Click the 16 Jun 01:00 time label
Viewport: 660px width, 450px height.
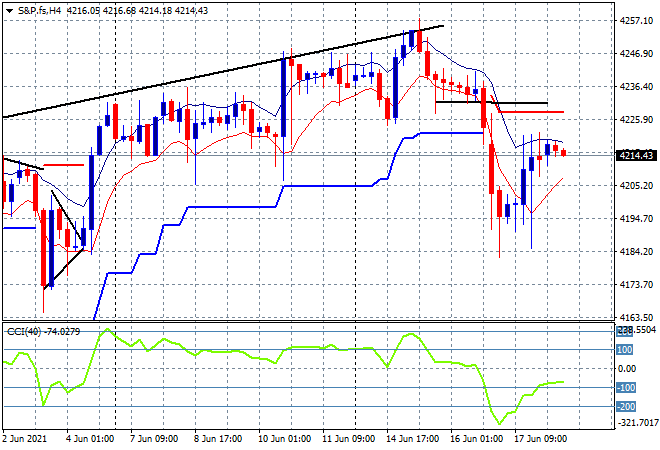click(x=476, y=439)
